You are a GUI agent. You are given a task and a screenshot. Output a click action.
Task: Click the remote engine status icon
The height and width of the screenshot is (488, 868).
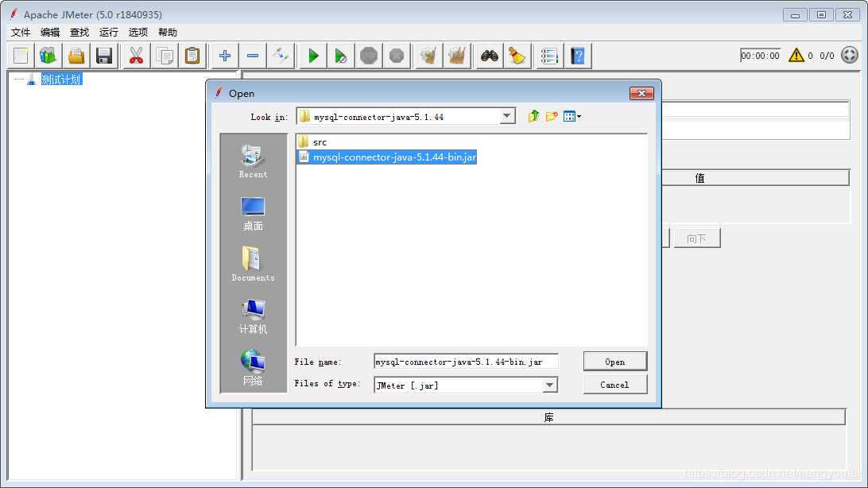tap(849, 55)
